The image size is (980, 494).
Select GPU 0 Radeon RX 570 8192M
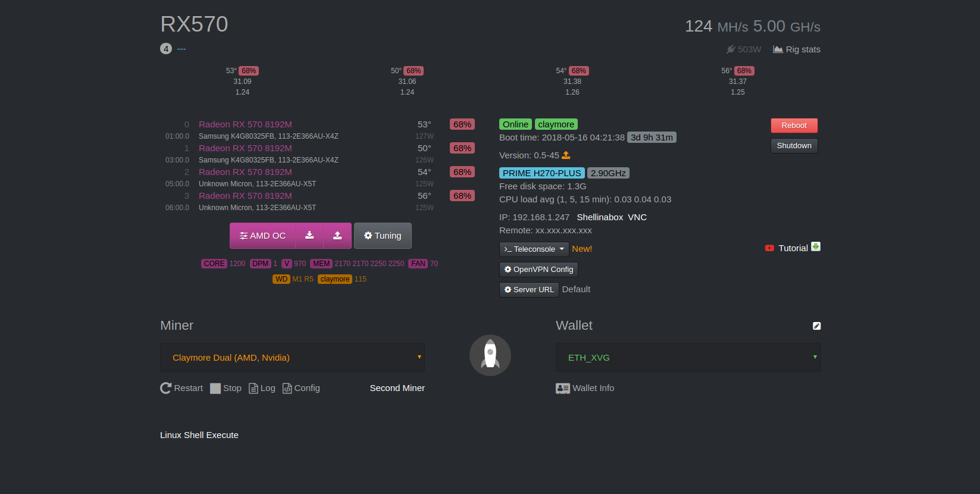[245, 124]
